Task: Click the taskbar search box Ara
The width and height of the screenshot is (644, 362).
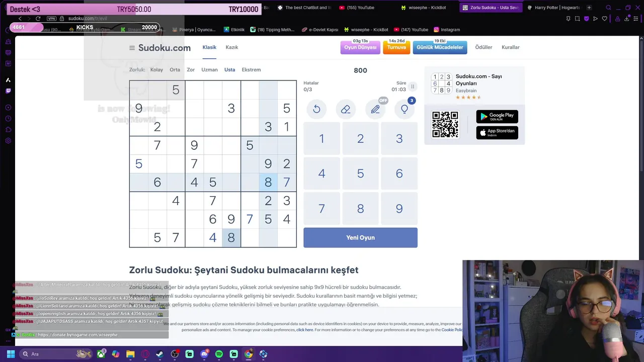Action: pos(55,354)
